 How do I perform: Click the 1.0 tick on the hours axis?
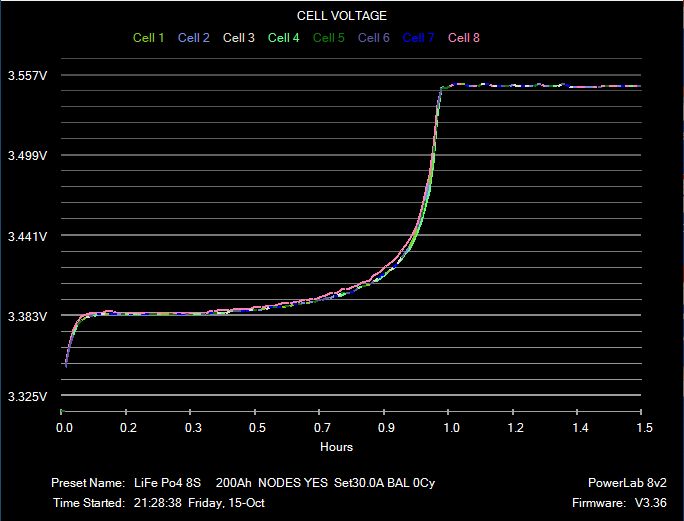pyautogui.click(x=451, y=427)
